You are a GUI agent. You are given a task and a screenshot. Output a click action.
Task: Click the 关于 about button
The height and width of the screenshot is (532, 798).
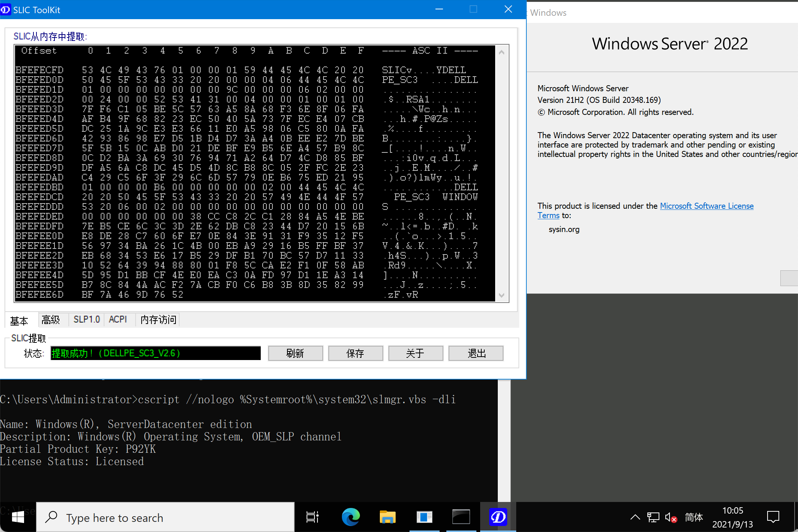click(x=416, y=353)
